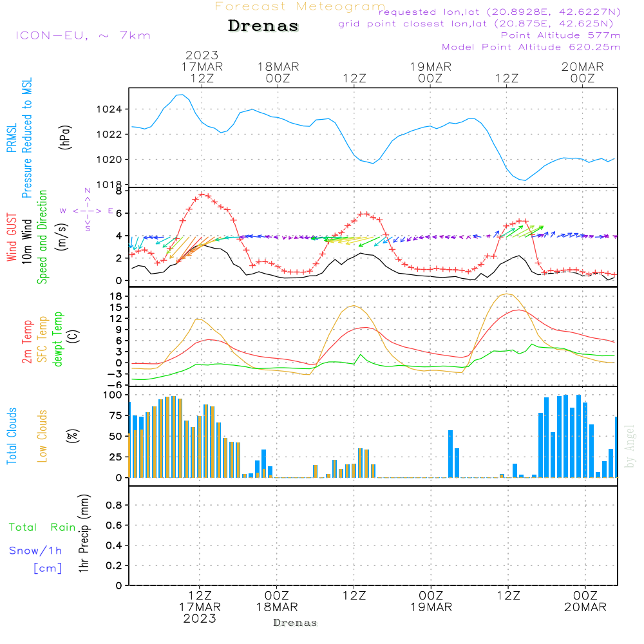This screenshot has width=644, height=644.
Task: Click the "0.2" value on the precipitation axis
Action: pyautogui.click(x=114, y=565)
